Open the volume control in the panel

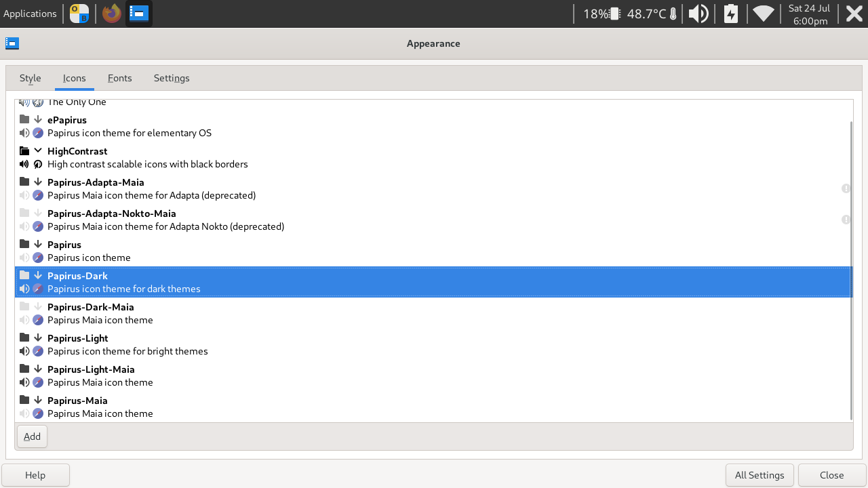[698, 14]
